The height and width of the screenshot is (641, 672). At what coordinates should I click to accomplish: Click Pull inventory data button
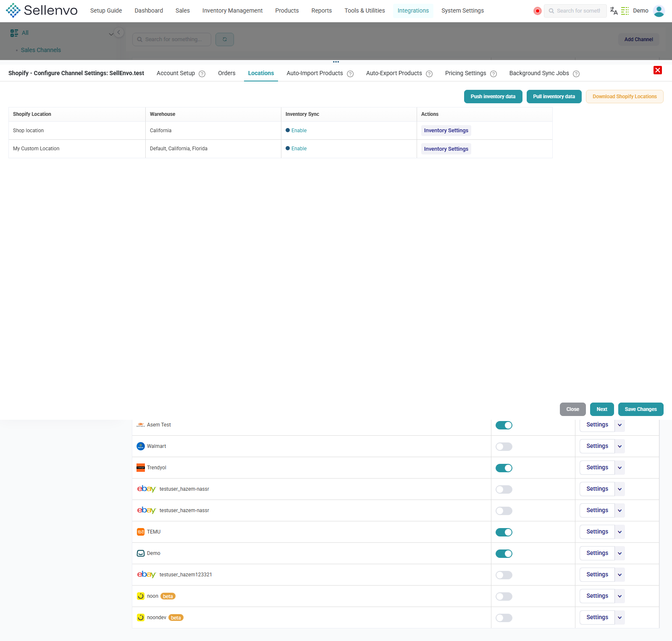(554, 97)
